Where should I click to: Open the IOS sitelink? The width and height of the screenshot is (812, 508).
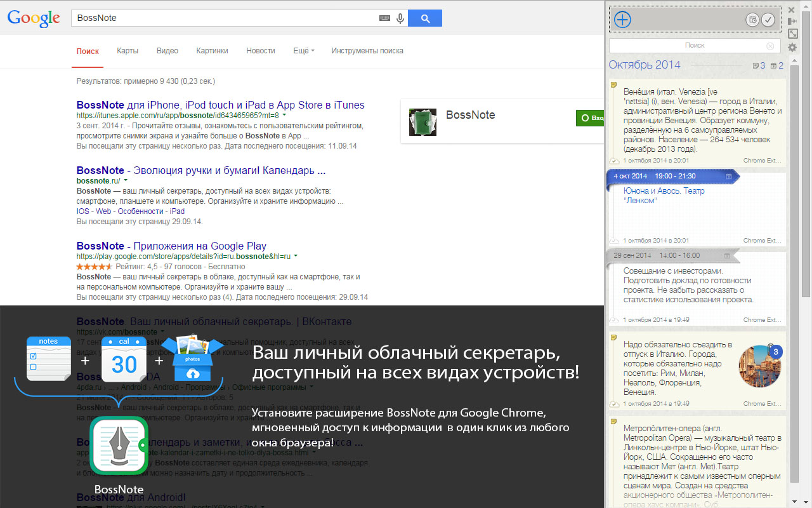tap(83, 211)
